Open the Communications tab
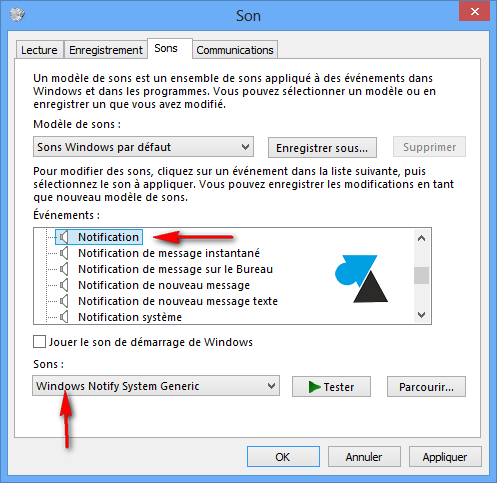The image size is (497, 483). (235, 50)
